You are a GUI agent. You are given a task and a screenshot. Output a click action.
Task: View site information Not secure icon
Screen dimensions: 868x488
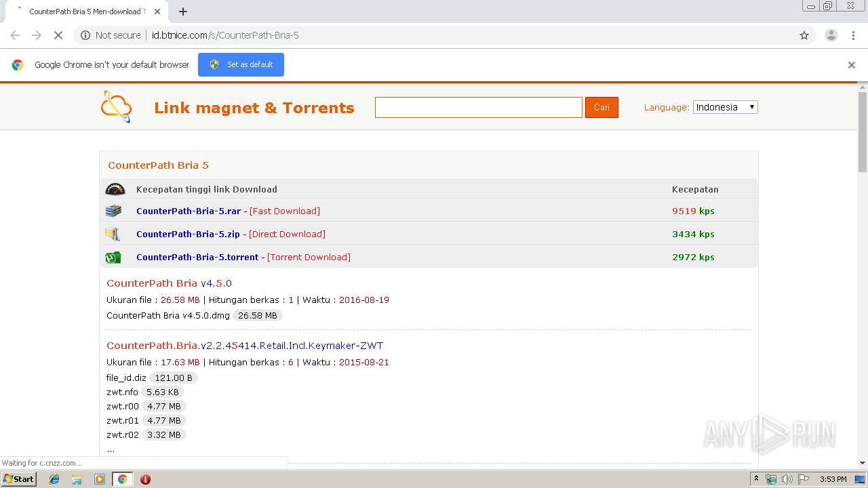click(x=85, y=35)
